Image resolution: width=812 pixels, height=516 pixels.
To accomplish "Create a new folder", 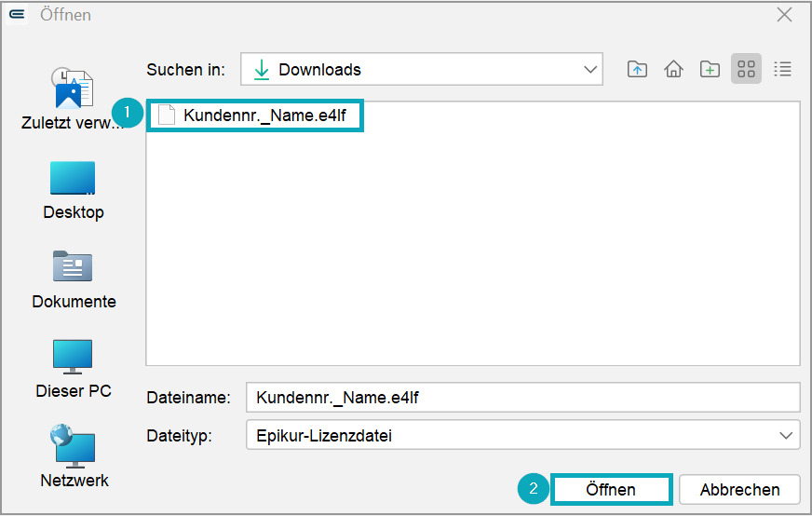I will (710, 69).
